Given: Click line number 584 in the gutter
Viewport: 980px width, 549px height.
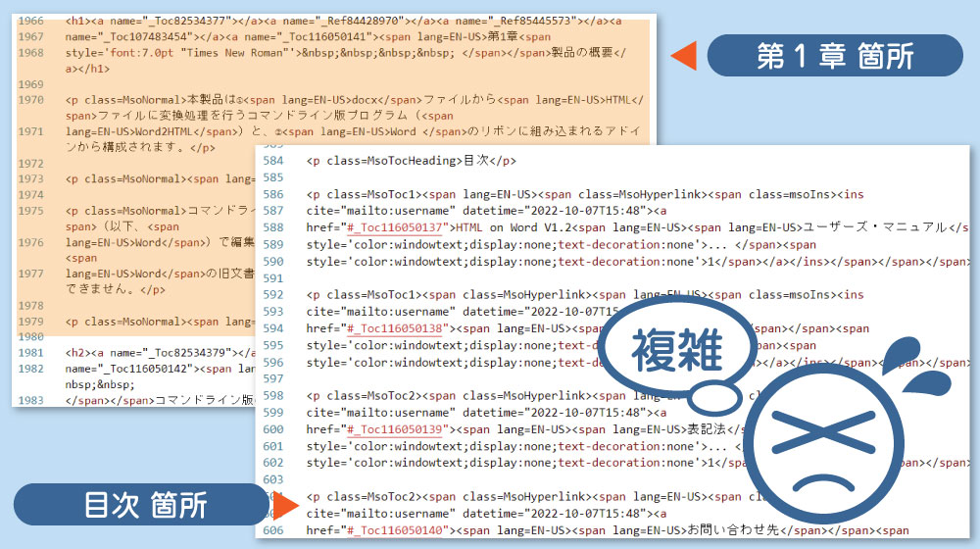Looking at the screenshot, I should click(273, 161).
